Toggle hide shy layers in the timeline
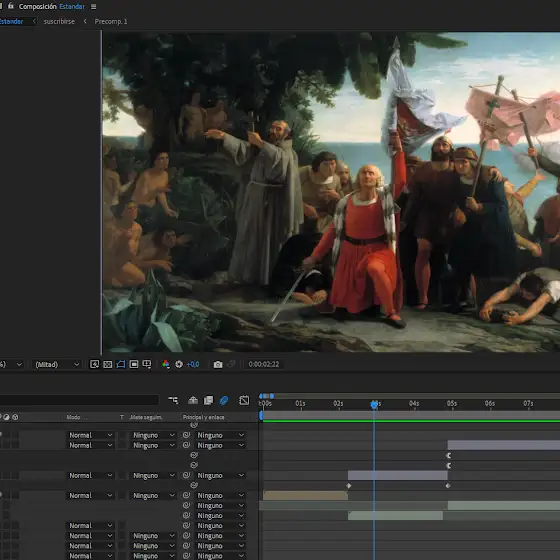This screenshot has width=560, height=560. pos(193,400)
